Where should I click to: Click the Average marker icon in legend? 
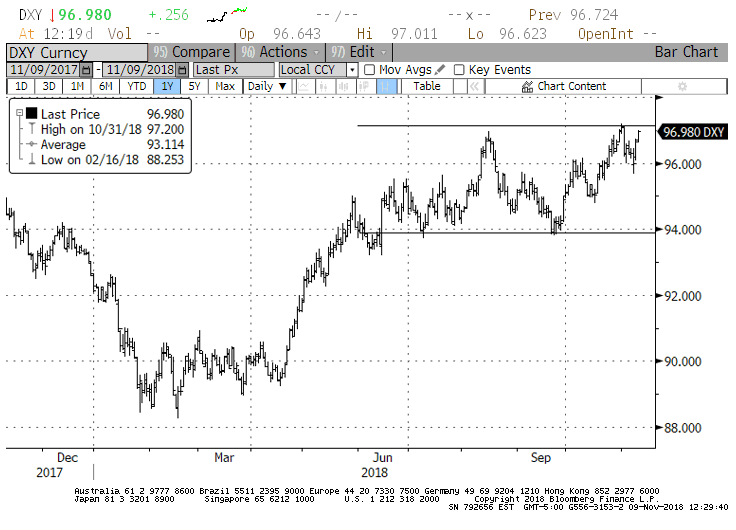31,144
